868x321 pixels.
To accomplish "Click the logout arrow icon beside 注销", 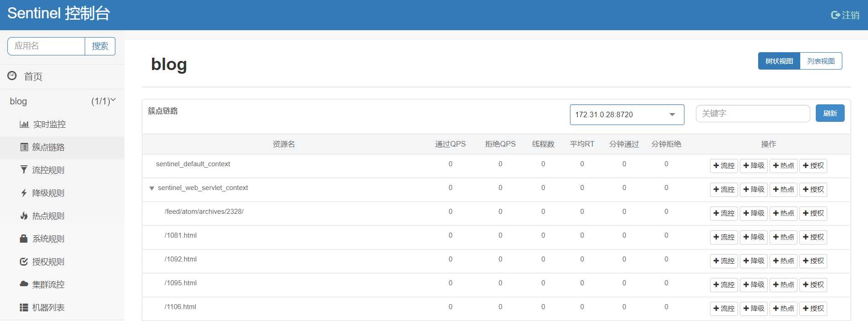I will point(835,15).
